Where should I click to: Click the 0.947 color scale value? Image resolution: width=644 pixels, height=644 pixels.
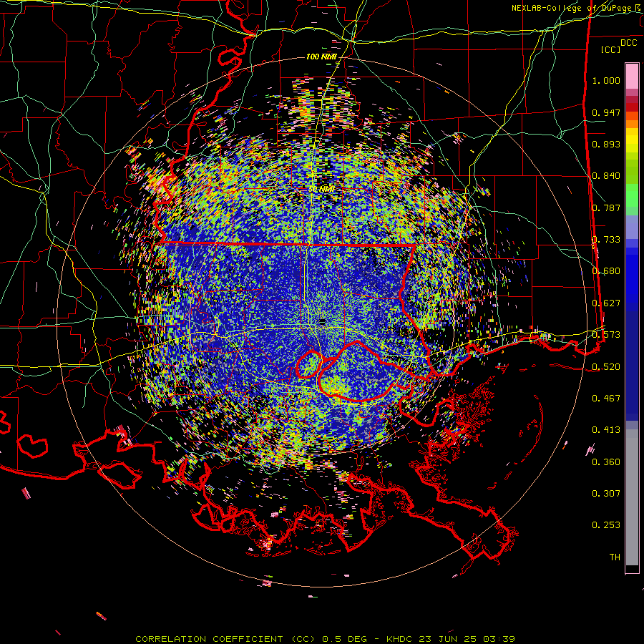[606, 112]
